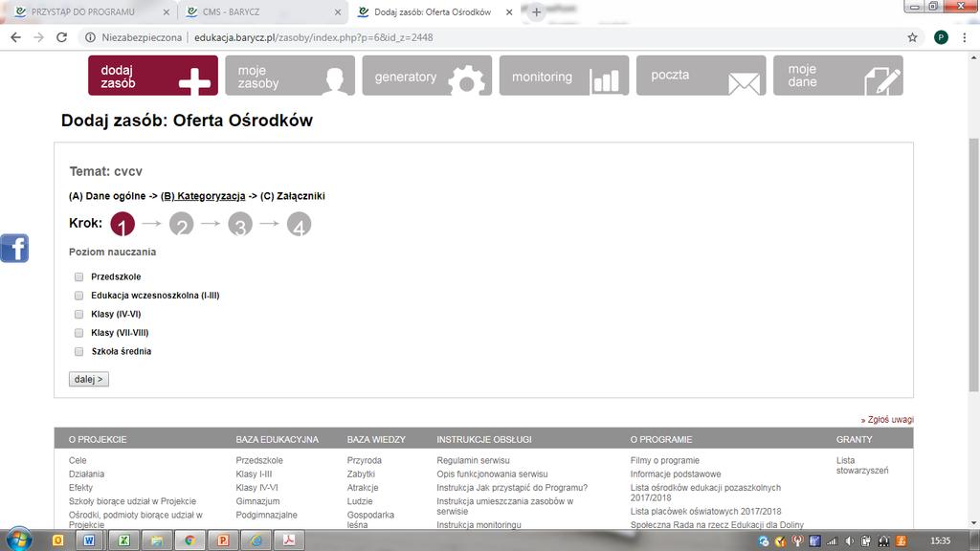Open the 'poczta' envelope tile

click(x=701, y=76)
